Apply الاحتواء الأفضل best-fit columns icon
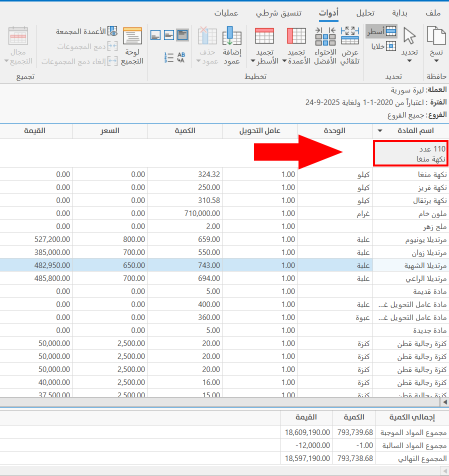This screenshot has height=476, width=449. pyautogui.click(x=325, y=36)
